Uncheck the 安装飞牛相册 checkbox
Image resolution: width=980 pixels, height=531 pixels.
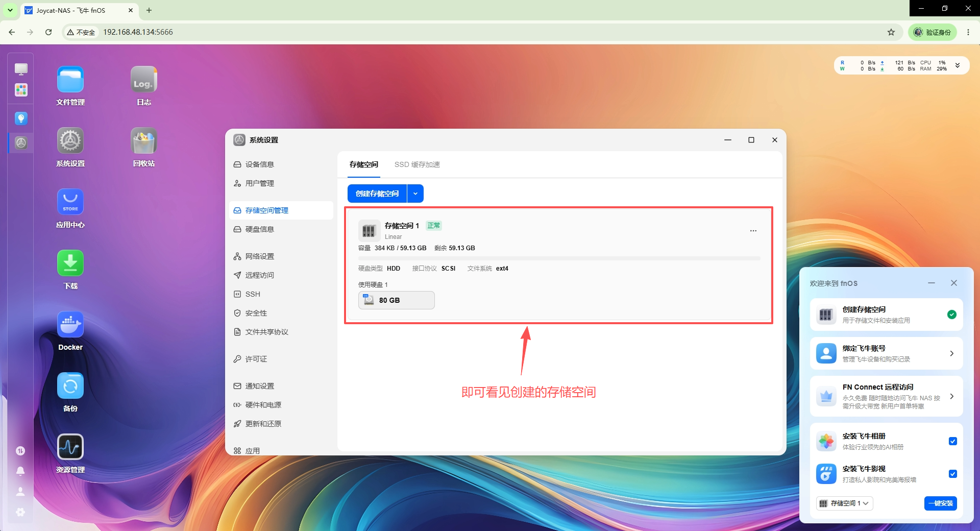(x=952, y=441)
